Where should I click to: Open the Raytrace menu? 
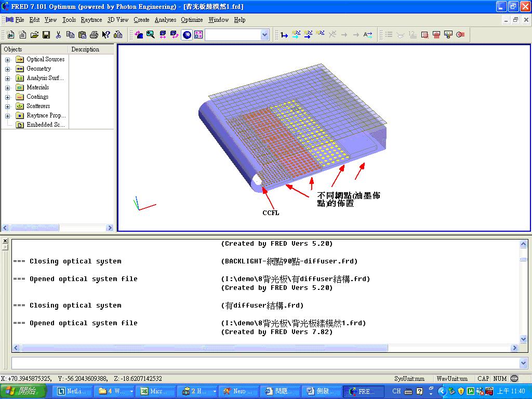(x=91, y=20)
